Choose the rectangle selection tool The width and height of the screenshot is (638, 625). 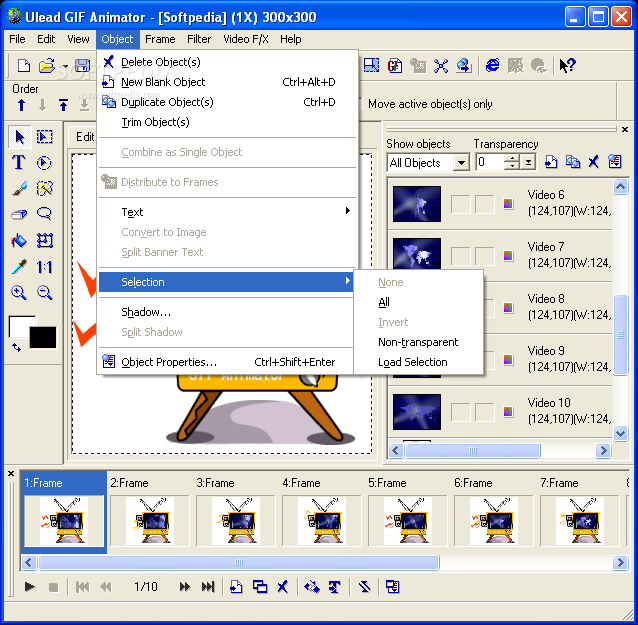[44, 137]
